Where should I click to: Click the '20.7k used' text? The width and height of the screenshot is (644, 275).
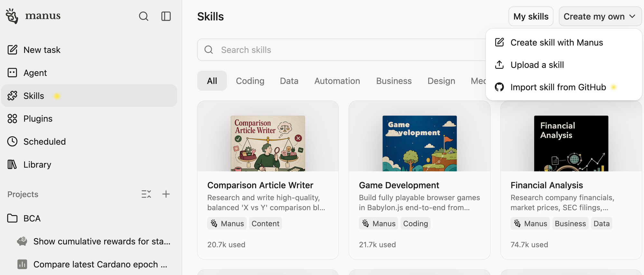point(226,245)
